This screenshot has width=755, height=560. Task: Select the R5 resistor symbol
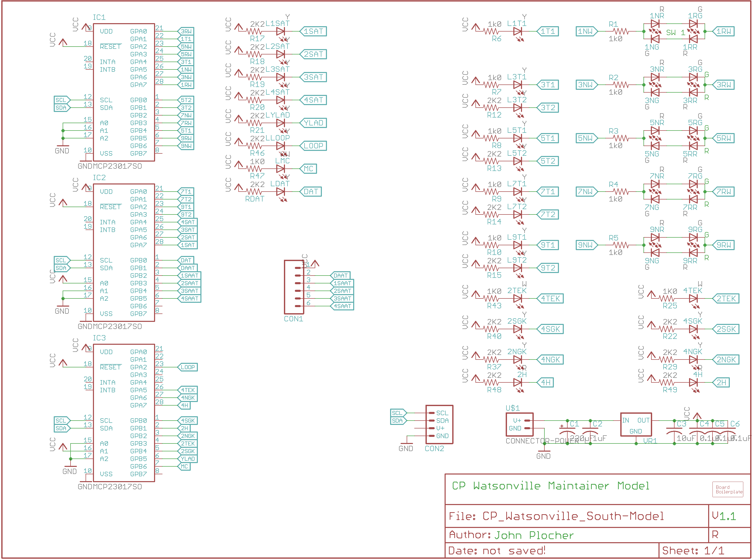click(621, 245)
